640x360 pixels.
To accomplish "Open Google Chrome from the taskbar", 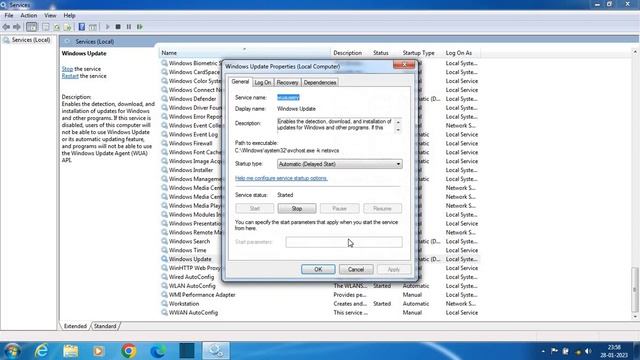I will [129, 351].
